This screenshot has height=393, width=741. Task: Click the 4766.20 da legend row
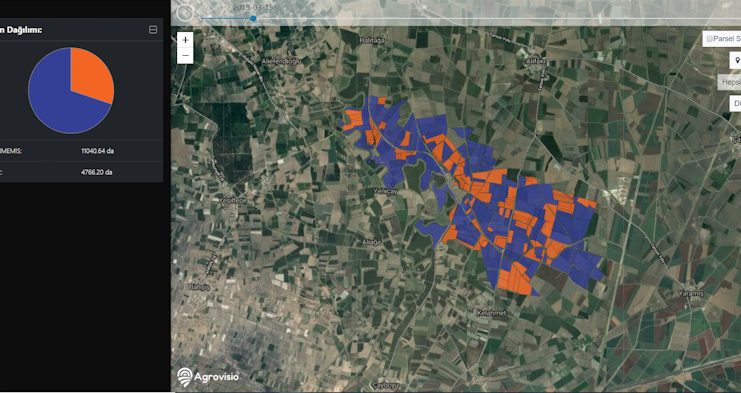click(x=81, y=172)
